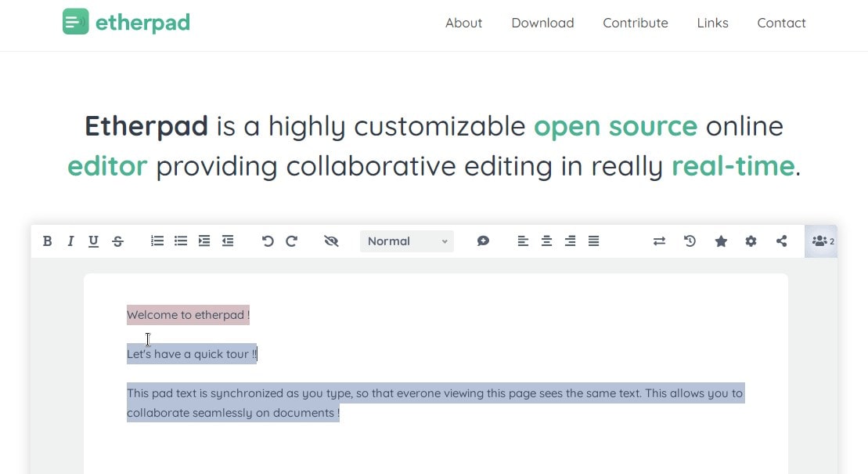
Task: Select the strikethrough tool
Action: (117, 241)
